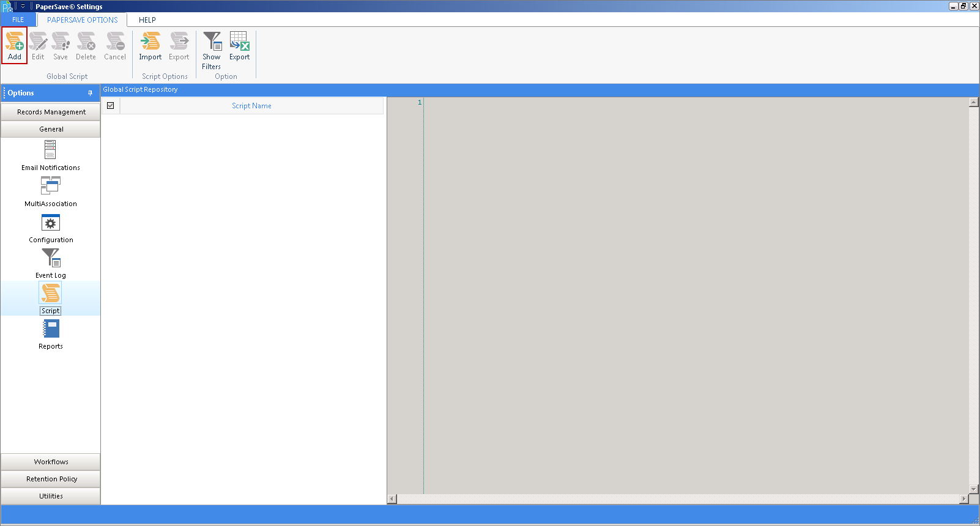Click the Global Script Repository title
This screenshot has width=980, height=526.
click(140, 89)
